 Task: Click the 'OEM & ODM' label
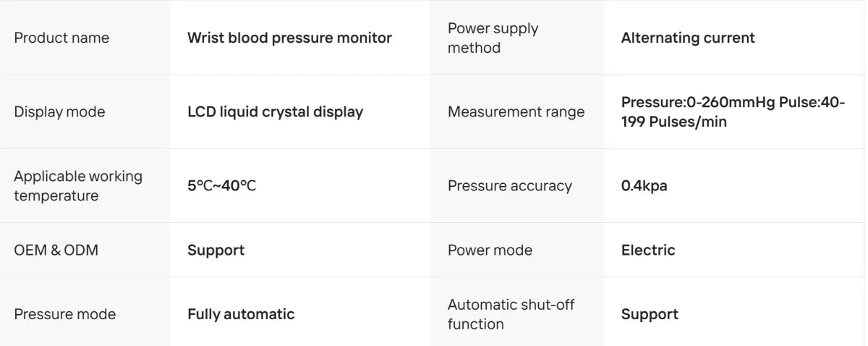tap(56, 250)
